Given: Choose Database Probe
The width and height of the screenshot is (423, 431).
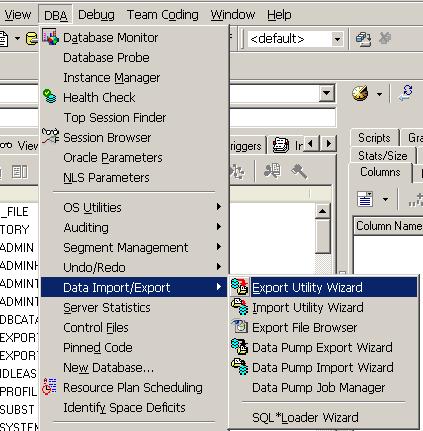Looking at the screenshot, I should click(x=135, y=58).
